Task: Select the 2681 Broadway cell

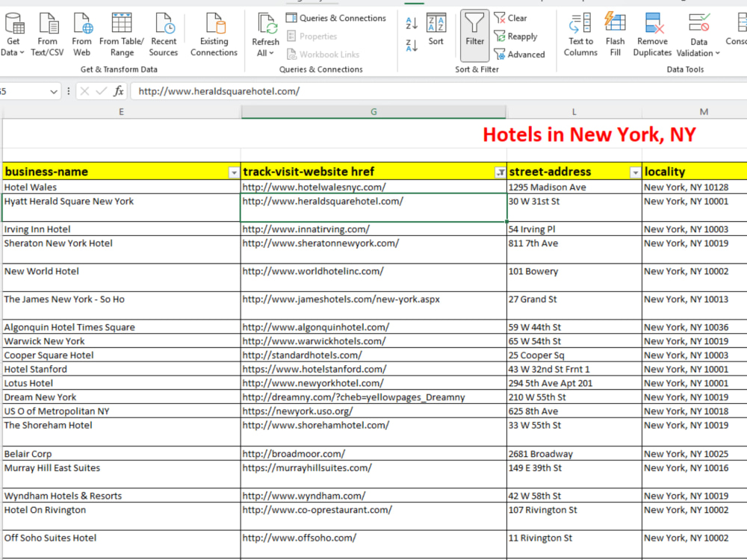Action: click(574, 454)
